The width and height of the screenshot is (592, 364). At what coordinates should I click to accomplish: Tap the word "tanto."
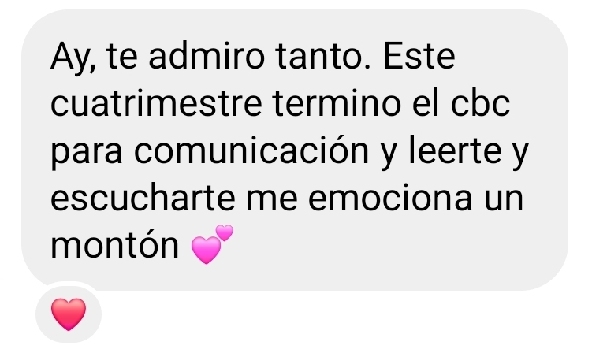323,57
